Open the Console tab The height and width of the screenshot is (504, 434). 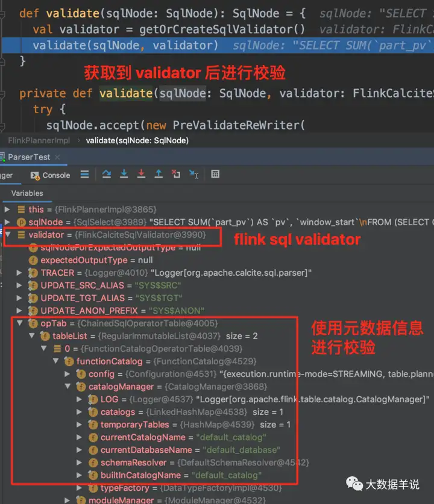click(50, 175)
